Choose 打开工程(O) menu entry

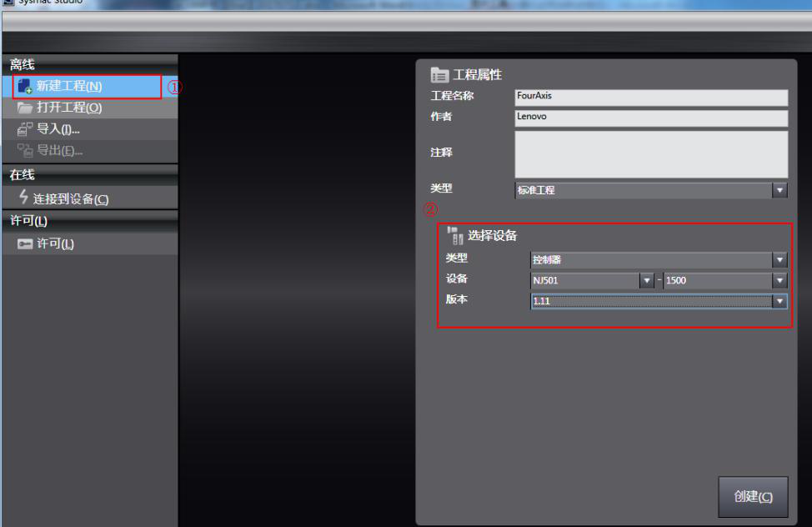pyautogui.click(x=90, y=108)
